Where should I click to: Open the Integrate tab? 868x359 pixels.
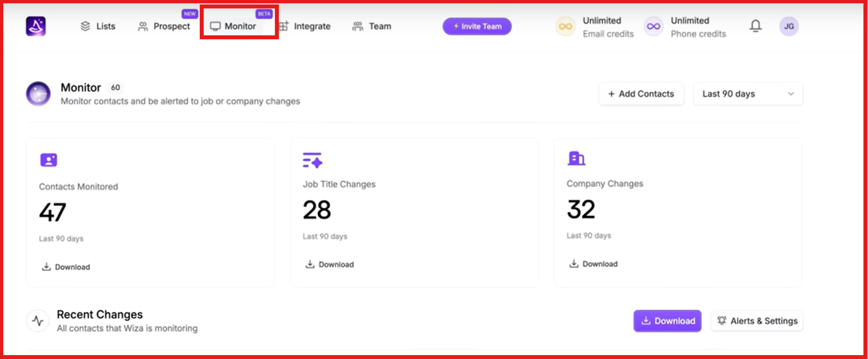click(305, 26)
